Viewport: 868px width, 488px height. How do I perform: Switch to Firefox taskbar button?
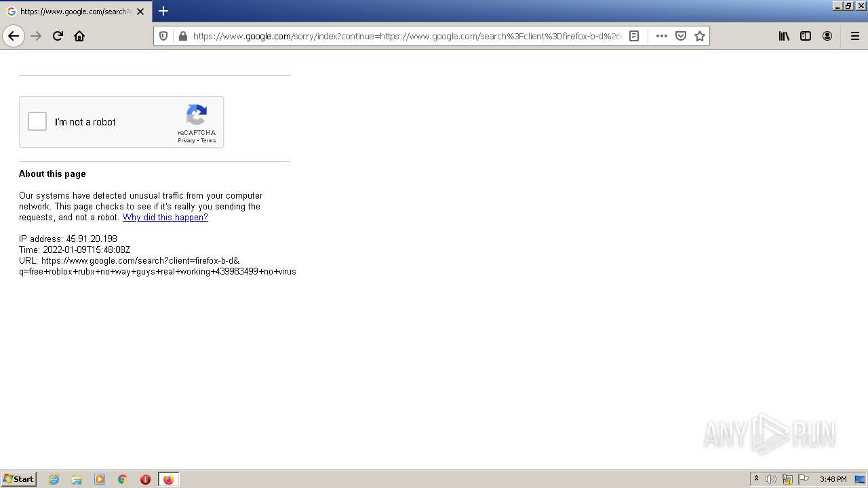coord(168,479)
